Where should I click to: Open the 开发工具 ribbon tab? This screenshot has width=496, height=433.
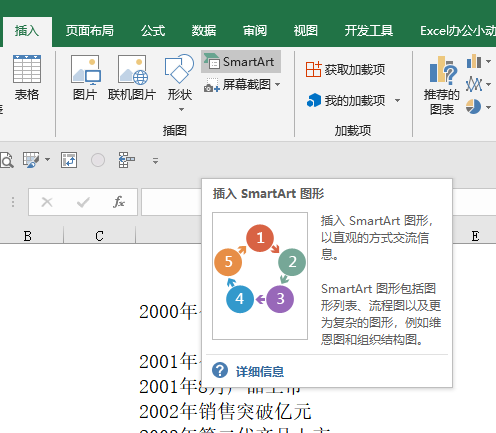tap(369, 31)
